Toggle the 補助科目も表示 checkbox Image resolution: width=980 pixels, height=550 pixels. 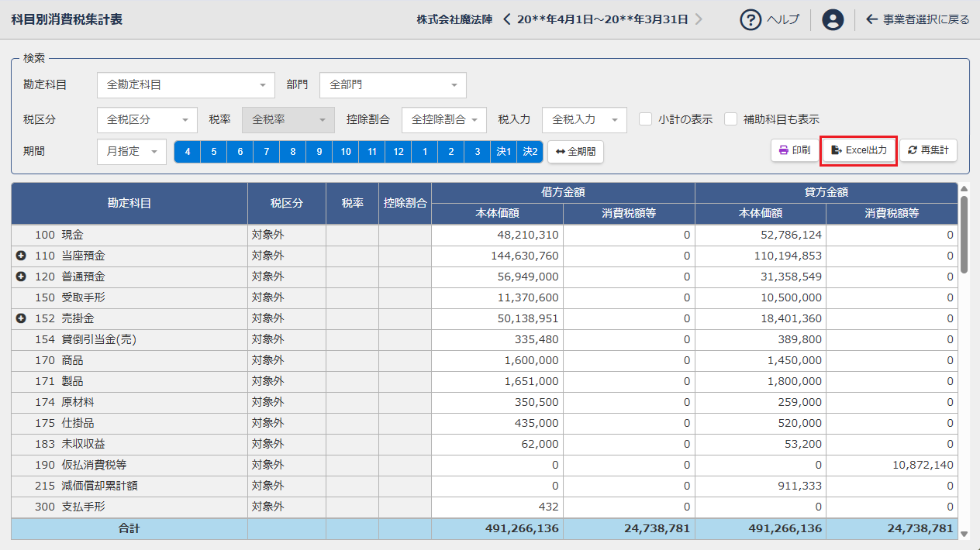click(x=730, y=119)
